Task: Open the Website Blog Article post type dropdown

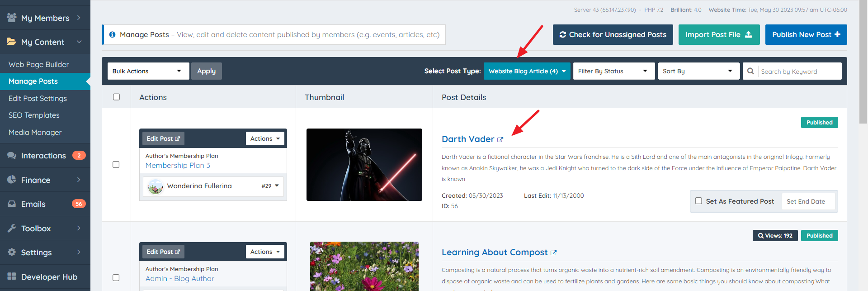Action: (x=527, y=71)
